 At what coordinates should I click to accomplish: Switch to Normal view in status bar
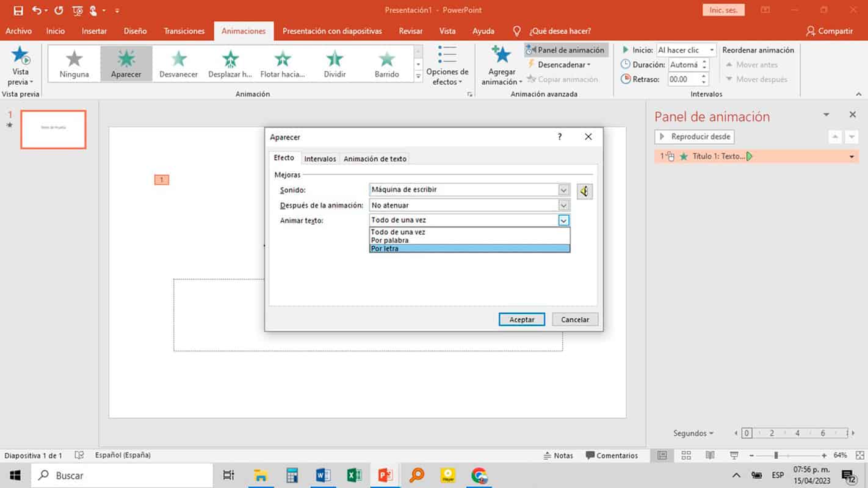[662, 456]
